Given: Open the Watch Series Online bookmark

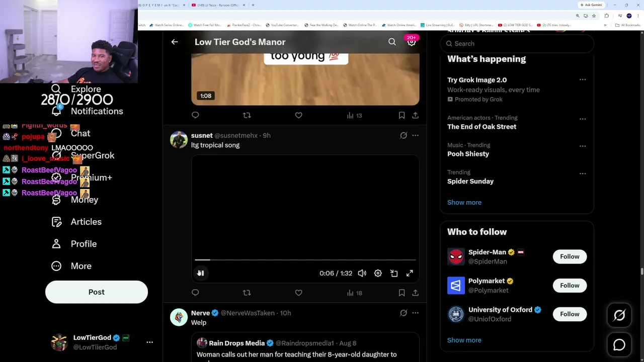Looking at the screenshot, I should [x=167, y=25].
